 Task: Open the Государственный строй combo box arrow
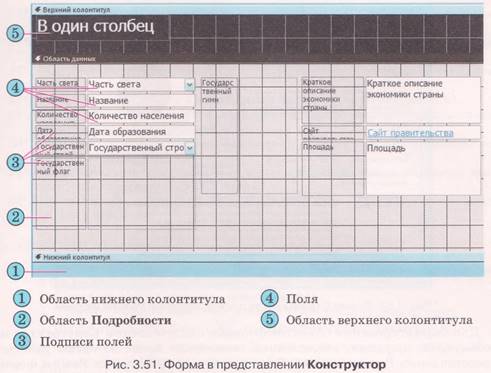[x=189, y=148]
